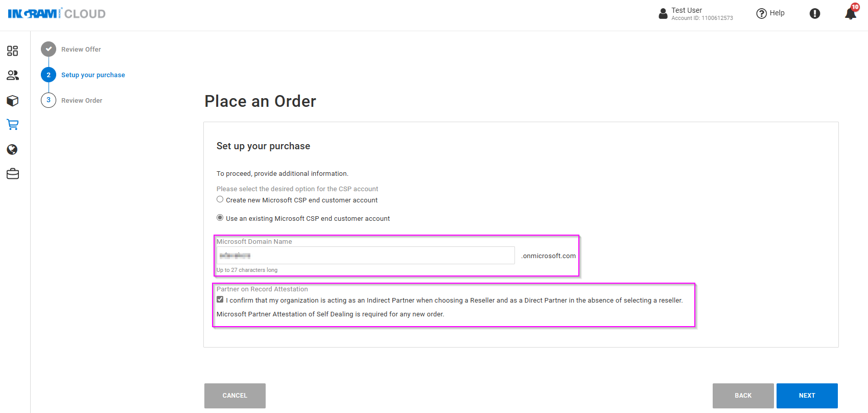
Task: Click the red notification count badge
Action: click(855, 7)
